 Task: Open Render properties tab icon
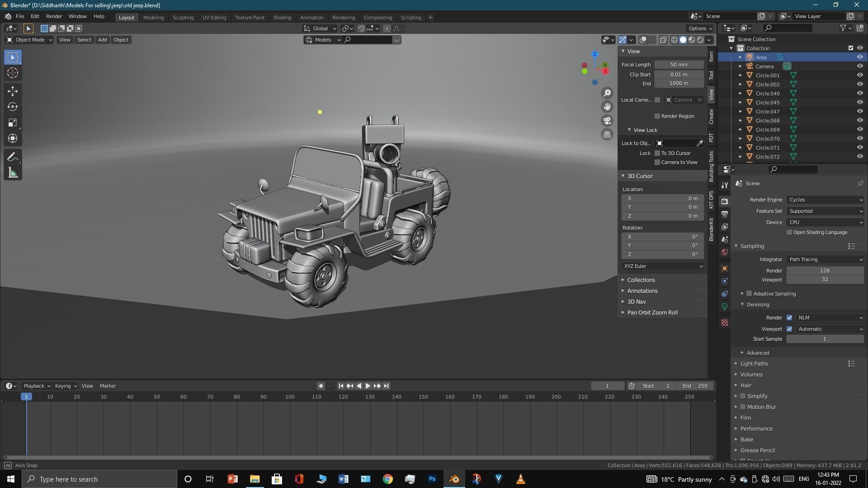pos(725,201)
